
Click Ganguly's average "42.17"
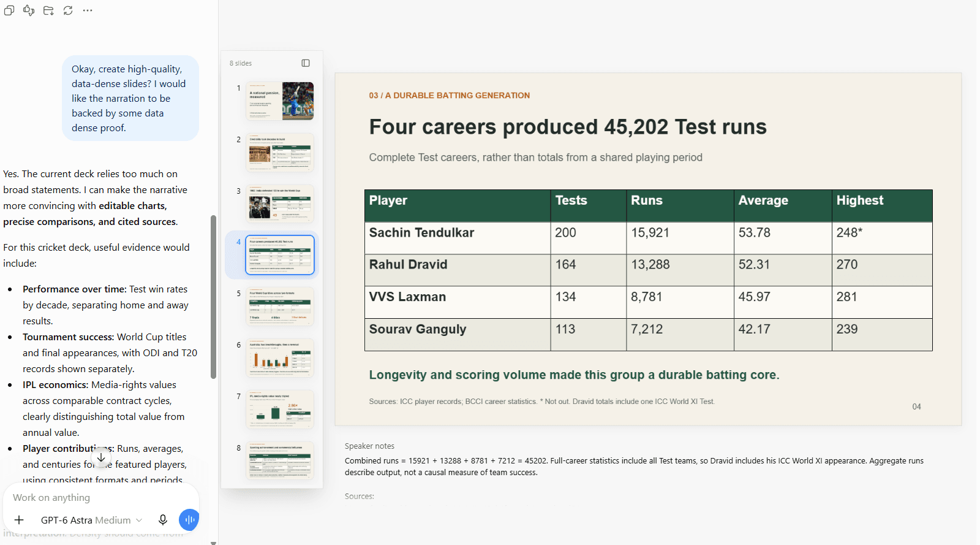click(754, 329)
